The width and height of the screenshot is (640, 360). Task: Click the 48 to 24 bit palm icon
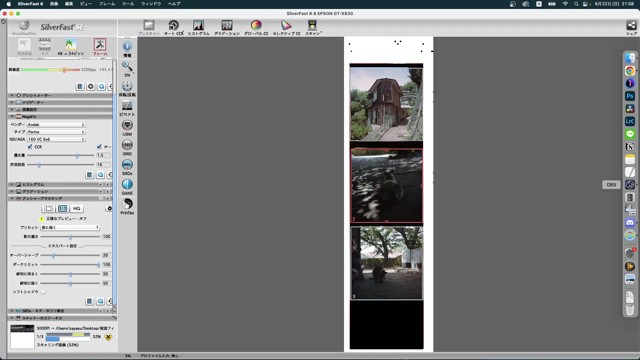point(71,44)
